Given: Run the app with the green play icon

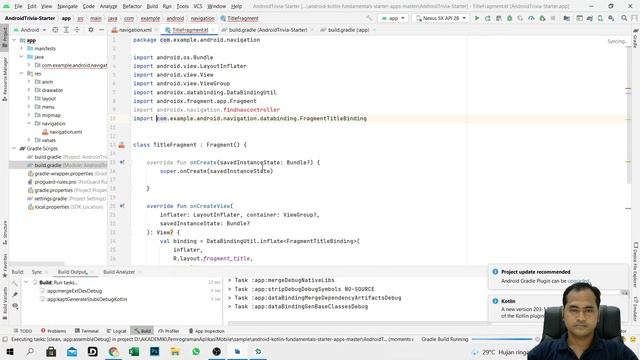Looking at the screenshot, I should (476, 18).
